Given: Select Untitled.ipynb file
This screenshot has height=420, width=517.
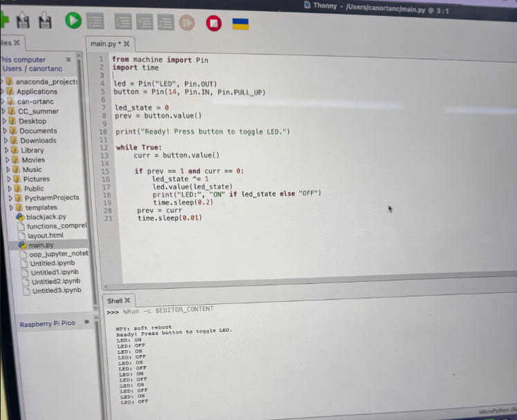Looking at the screenshot, I should (53, 263).
